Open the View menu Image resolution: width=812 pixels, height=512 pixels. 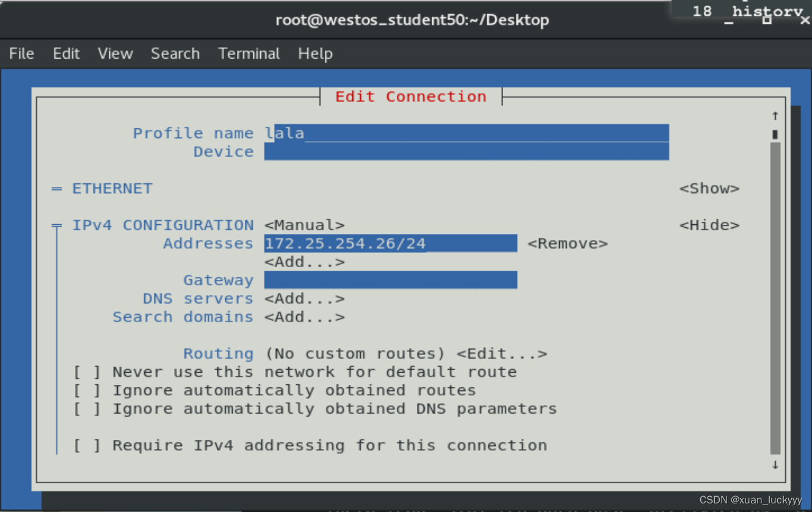[x=115, y=54]
